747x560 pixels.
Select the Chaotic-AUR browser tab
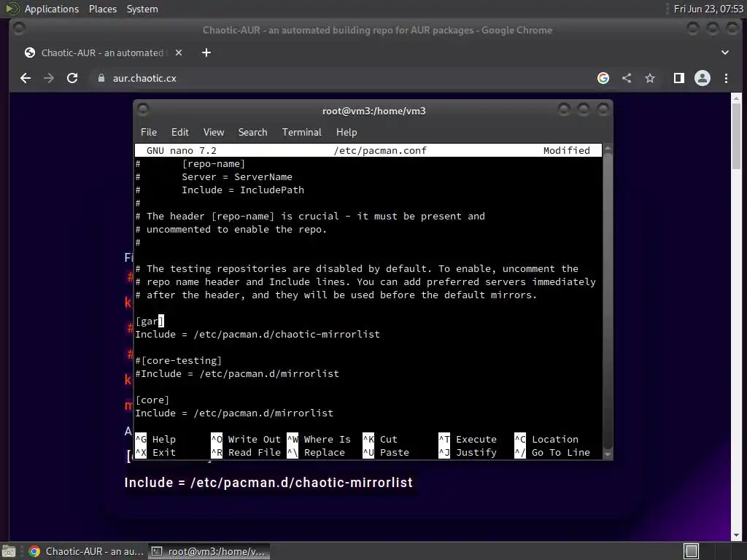[102, 52]
